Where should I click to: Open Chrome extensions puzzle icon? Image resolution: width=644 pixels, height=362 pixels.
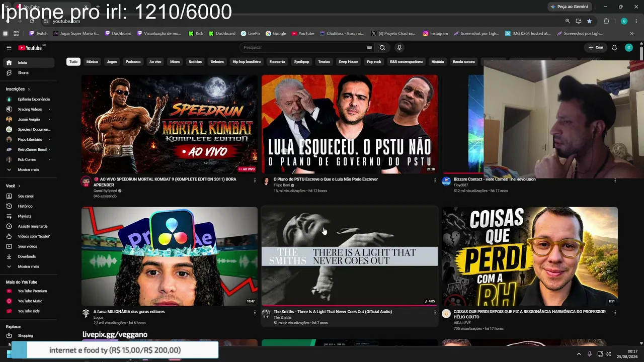(606, 21)
